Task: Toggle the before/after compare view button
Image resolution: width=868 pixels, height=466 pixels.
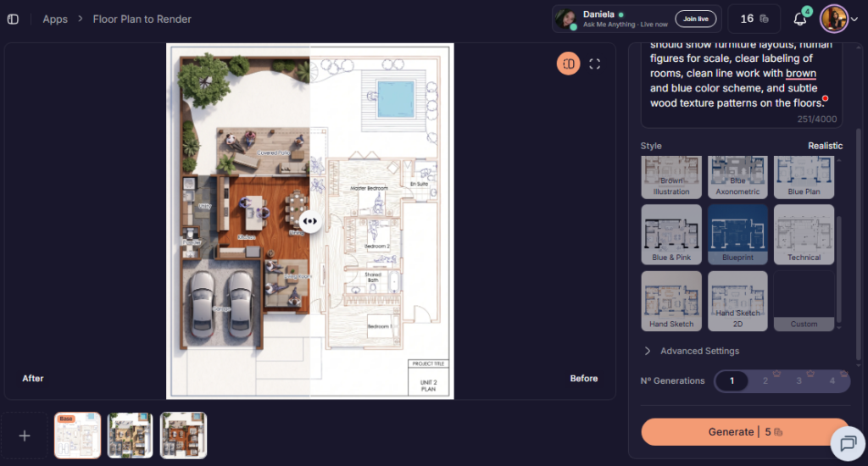Action: [x=569, y=64]
